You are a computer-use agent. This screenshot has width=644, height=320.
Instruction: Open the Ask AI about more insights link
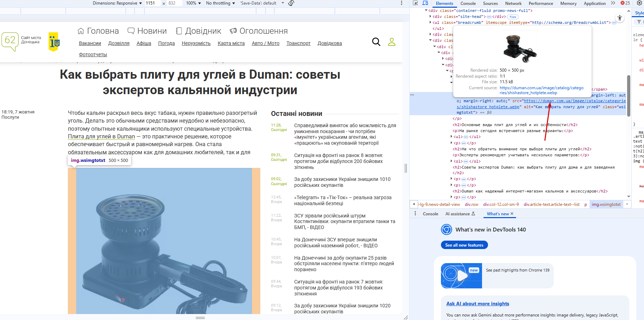(x=477, y=304)
